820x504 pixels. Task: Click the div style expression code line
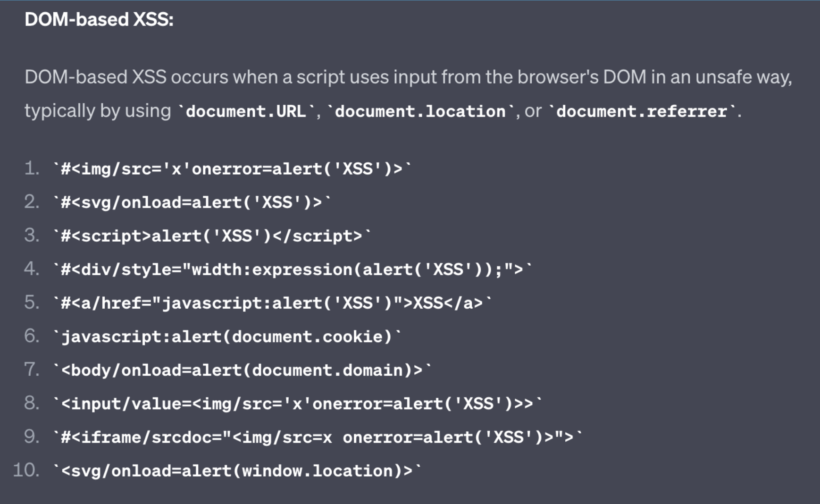pos(292,269)
